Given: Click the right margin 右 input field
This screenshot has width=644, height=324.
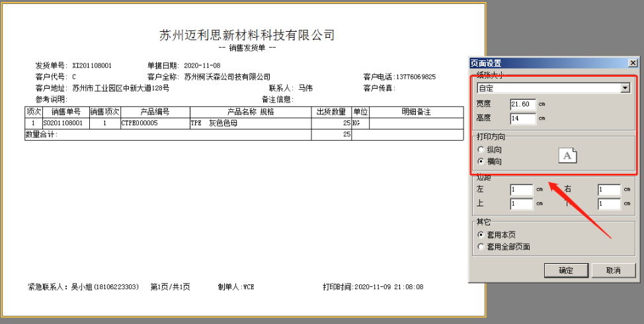Looking at the screenshot, I should click(608, 190).
